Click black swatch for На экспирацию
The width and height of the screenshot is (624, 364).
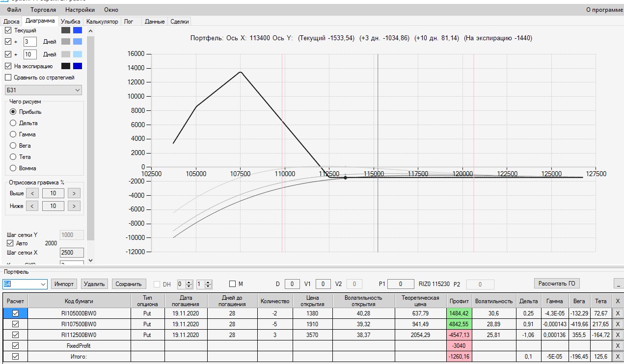(x=66, y=66)
